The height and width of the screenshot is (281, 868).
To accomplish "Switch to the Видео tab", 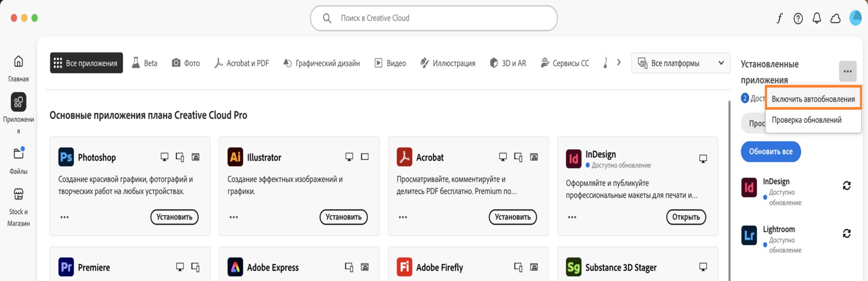I will pyautogui.click(x=390, y=63).
